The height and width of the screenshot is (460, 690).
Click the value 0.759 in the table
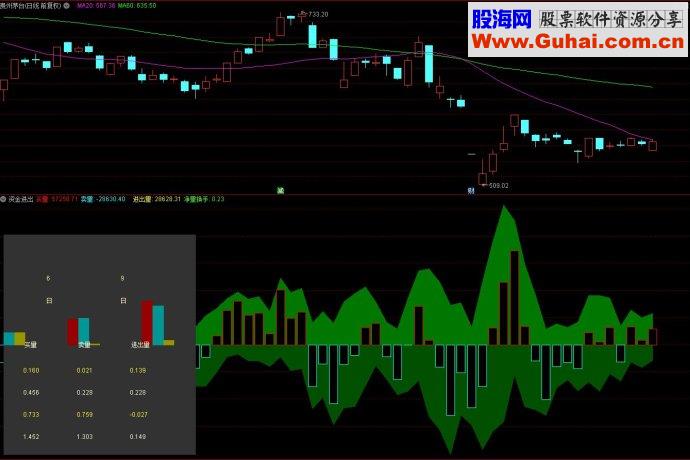click(x=84, y=415)
